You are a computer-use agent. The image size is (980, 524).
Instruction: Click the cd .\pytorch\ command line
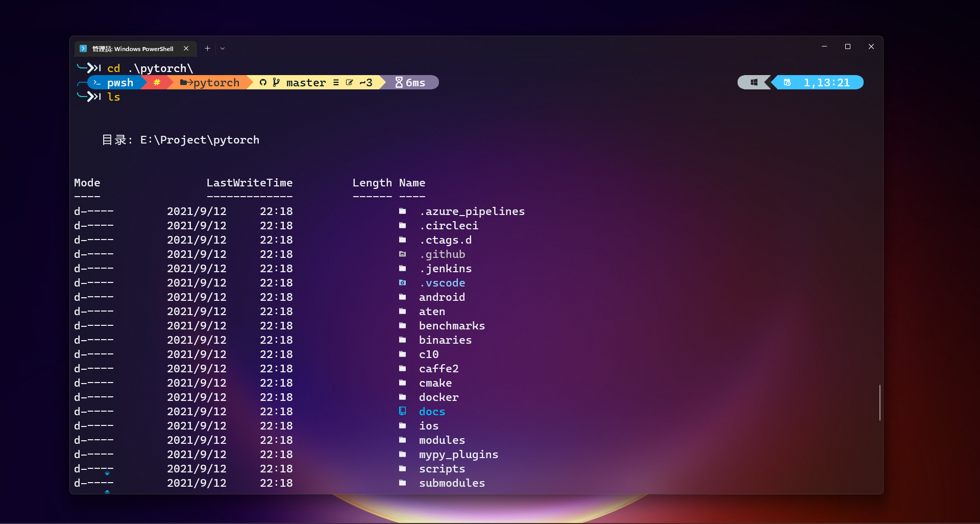coord(150,68)
